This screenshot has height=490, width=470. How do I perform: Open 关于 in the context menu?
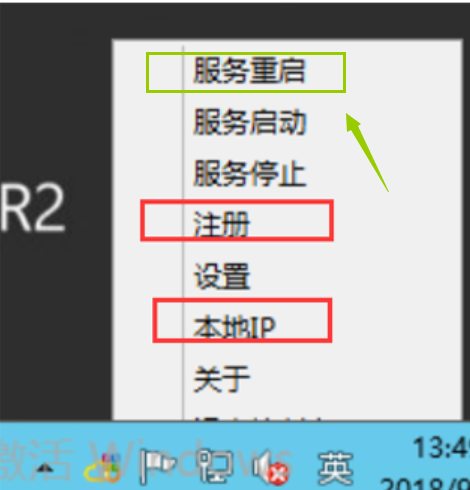pos(221,378)
